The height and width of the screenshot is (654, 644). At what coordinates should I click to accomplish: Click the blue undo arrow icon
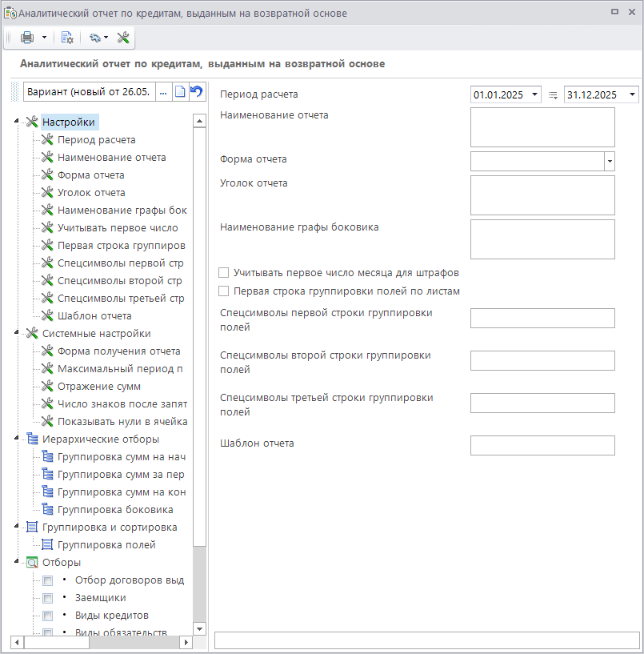[196, 92]
